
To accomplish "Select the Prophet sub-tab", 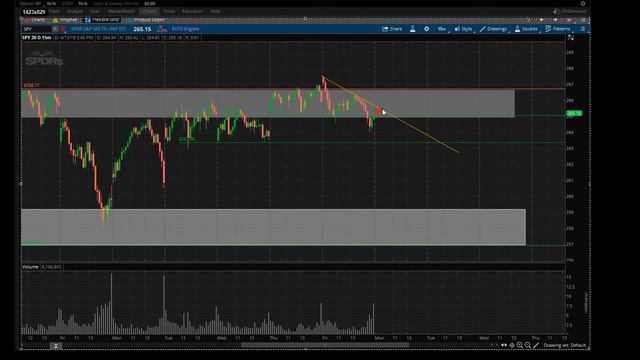I will tap(65, 20).
